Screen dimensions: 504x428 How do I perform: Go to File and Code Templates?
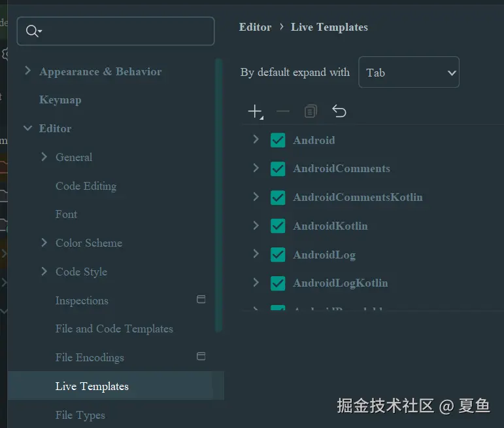point(114,329)
